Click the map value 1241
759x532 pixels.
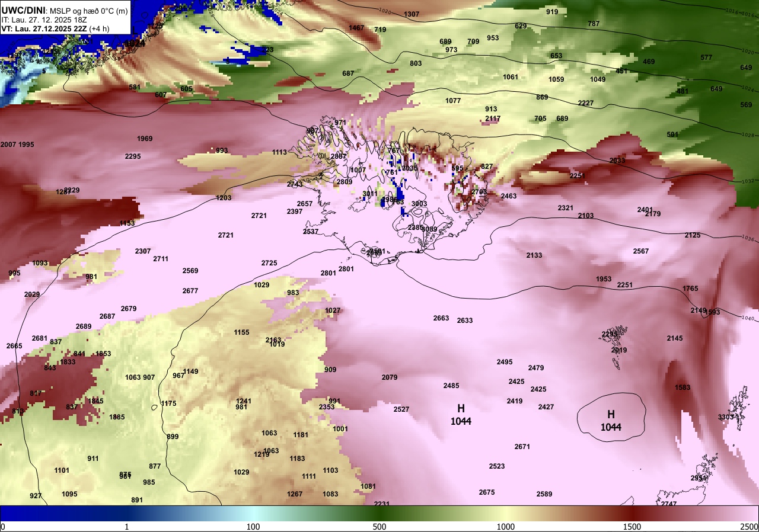(244, 401)
